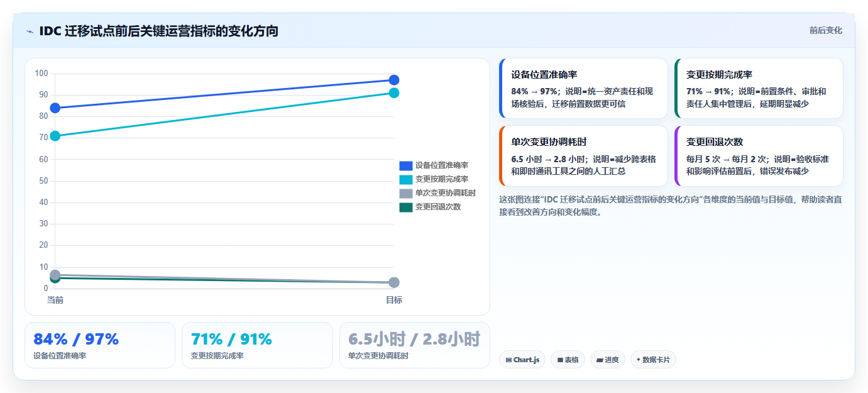Screen dimensions: 868x393
Task: Click the chart description paragraph text
Action: click(x=671, y=206)
